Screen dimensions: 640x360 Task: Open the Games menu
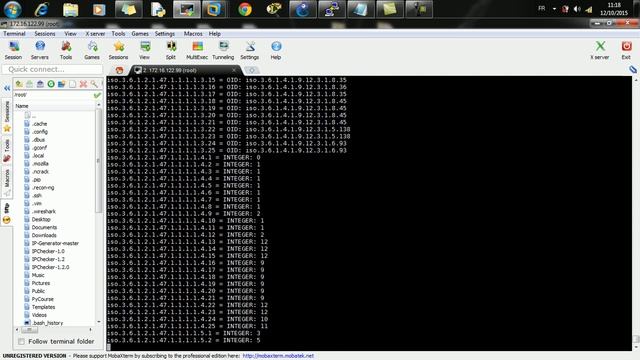pyautogui.click(x=140, y=33)
